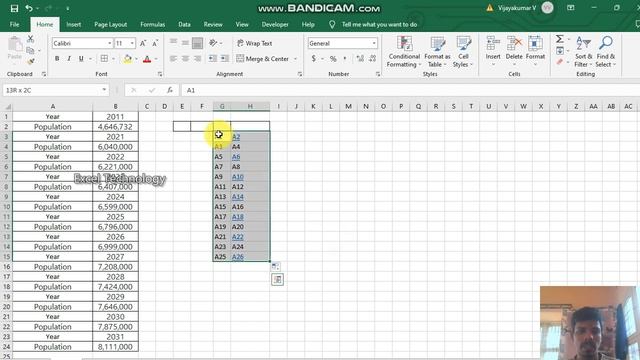Click the Comma Style icon
Viewport: 640px width, 360px height.
coord(345,59)
